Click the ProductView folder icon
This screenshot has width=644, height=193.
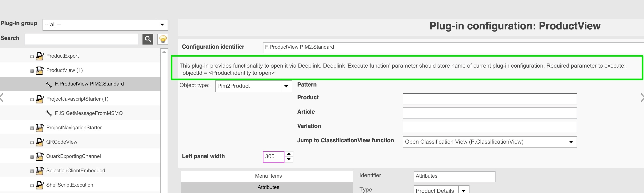pyautogui.click(x=40, y=70)
